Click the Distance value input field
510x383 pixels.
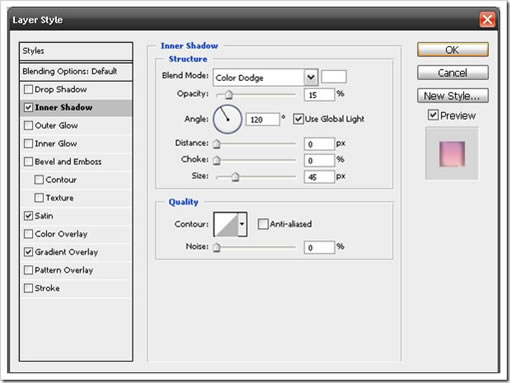tap(319, 144)
